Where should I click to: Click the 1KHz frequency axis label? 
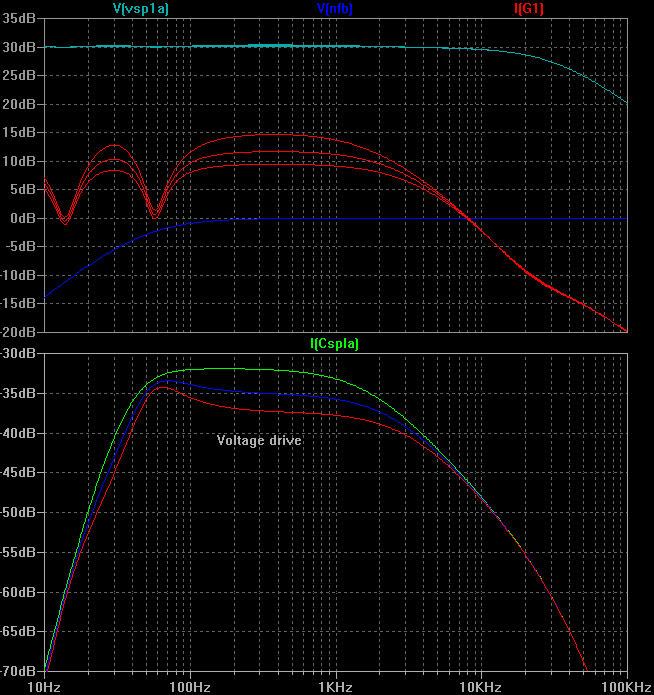[x=335, y=687]
